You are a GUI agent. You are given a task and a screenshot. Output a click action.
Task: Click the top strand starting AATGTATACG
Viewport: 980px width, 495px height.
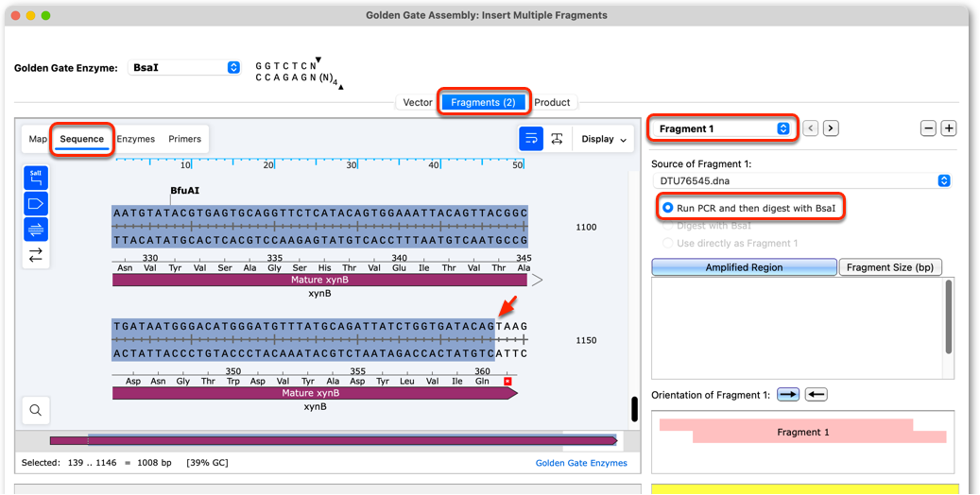[320, 213]
